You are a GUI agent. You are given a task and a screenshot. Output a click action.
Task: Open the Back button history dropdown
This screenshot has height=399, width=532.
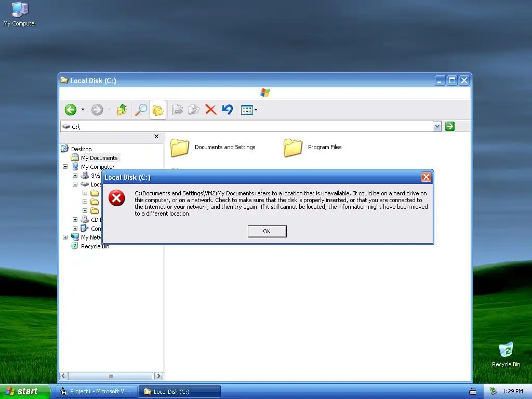(x=83, y=110)
